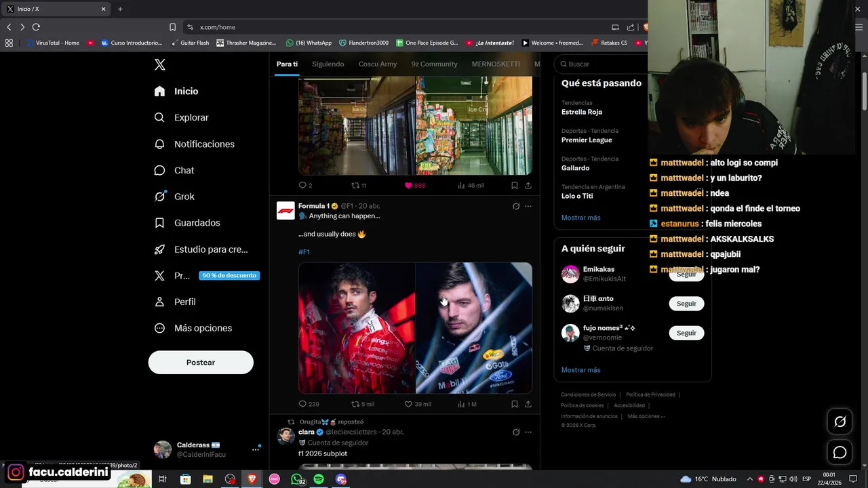Switch to the 9z Community tab
This screenshot has height=488, width=868.
pyautogui.click(x=434, y=64)
